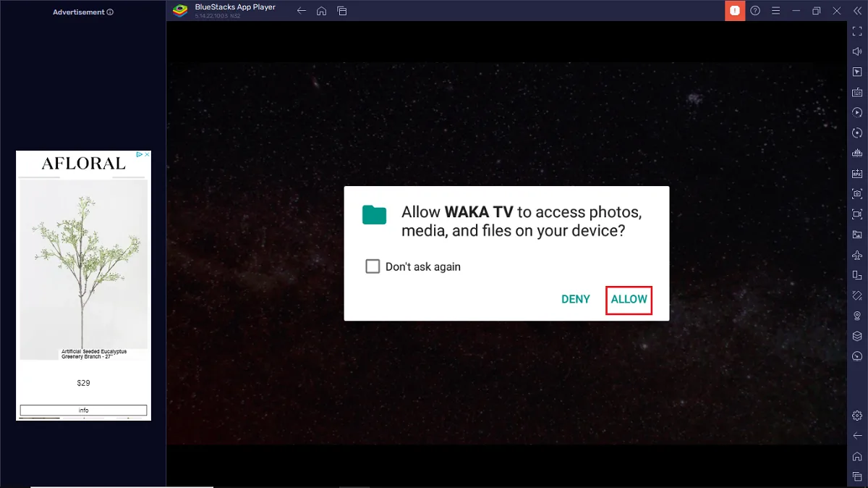Click the sidebar home icon at bottom
This screenshot has width=868, height=488.
pos(857,456)
